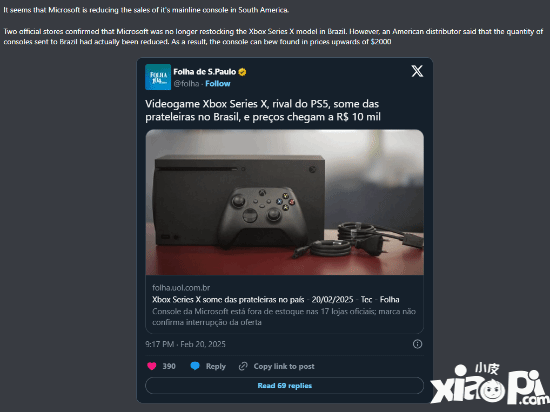Click Copy link to post
Screen dimensions: 550x412
284,366
